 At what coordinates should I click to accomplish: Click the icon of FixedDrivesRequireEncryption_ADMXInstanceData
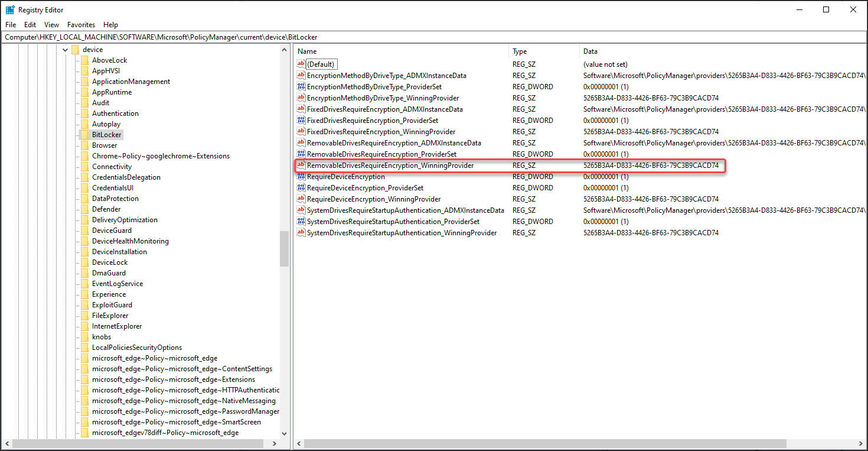coord(301,109)
